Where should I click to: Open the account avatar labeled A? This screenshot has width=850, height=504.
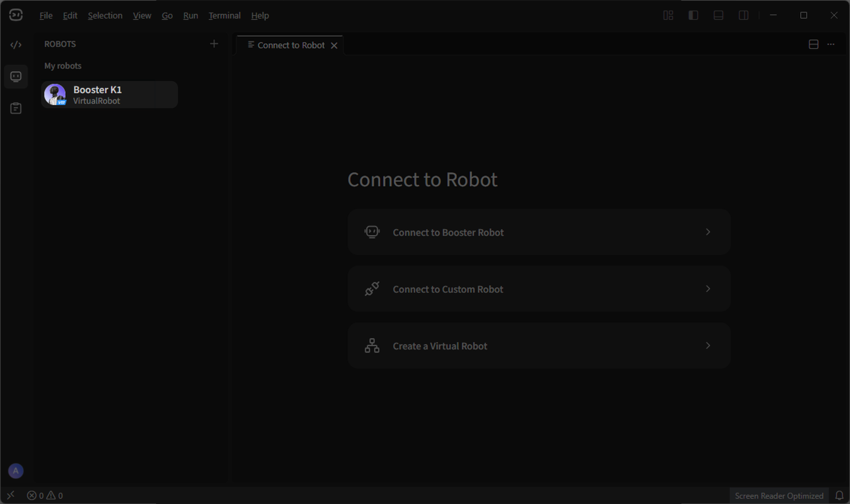(x=16, y=471)
